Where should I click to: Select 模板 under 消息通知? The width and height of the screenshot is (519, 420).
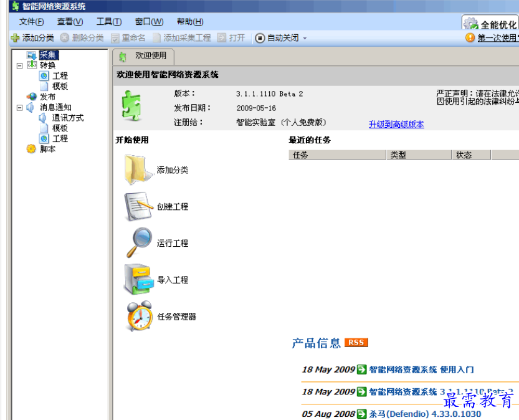point(60,128)
